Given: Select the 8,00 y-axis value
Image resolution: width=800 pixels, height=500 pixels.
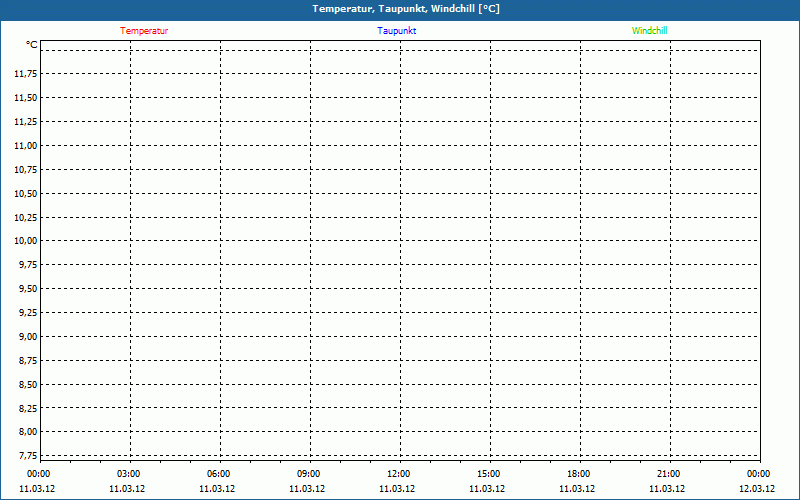Looking at the screenshot, I should click(x=28, y=432).
